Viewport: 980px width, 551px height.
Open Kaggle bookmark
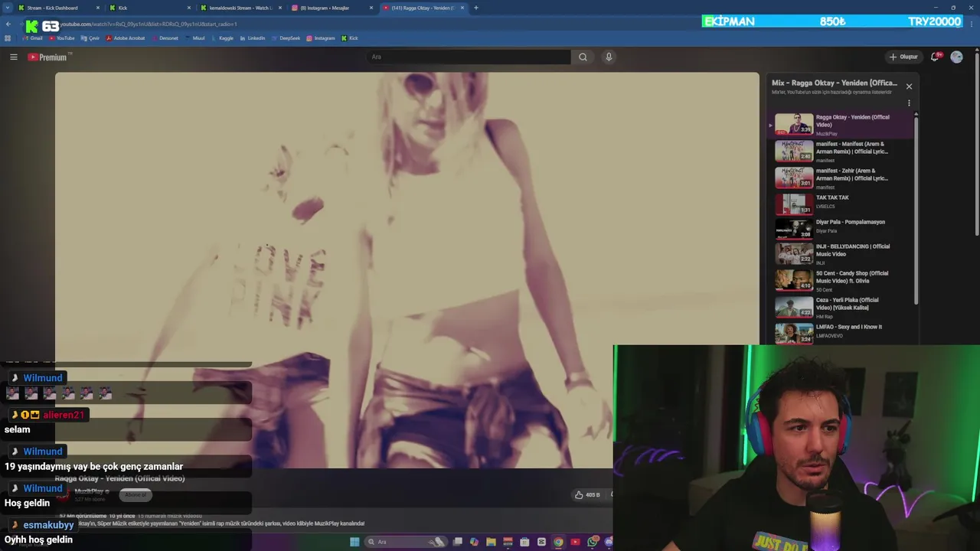pos(222,38)
